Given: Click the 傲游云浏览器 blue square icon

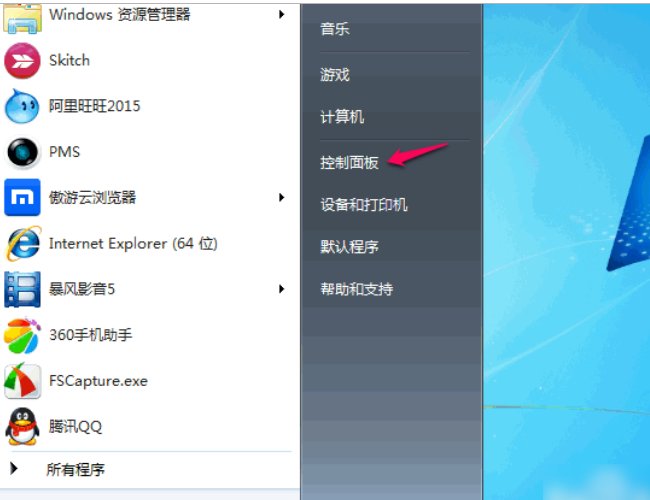Looking at the screenshot, I should (x=22, y=197).
